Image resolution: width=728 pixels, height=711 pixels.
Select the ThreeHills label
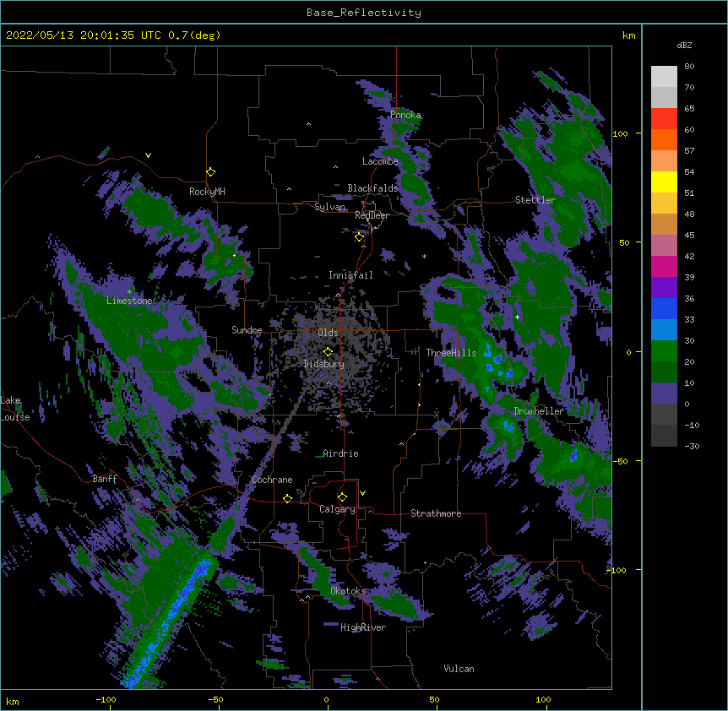tap(451, 353)
